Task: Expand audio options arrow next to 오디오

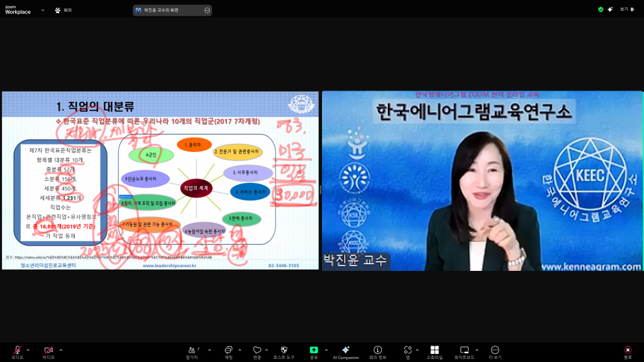Action: click(28, 350)
